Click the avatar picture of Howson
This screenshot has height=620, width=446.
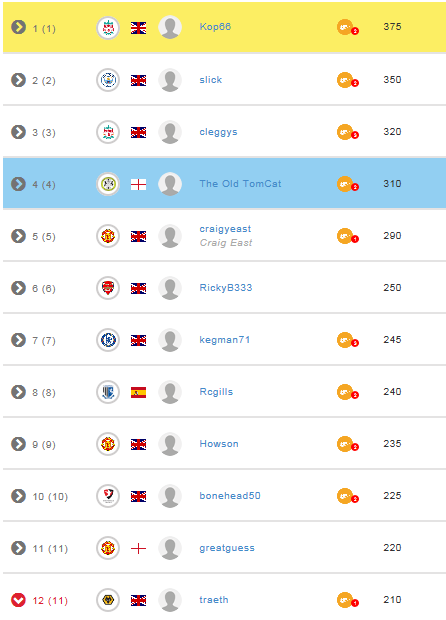tap(170, 444)
